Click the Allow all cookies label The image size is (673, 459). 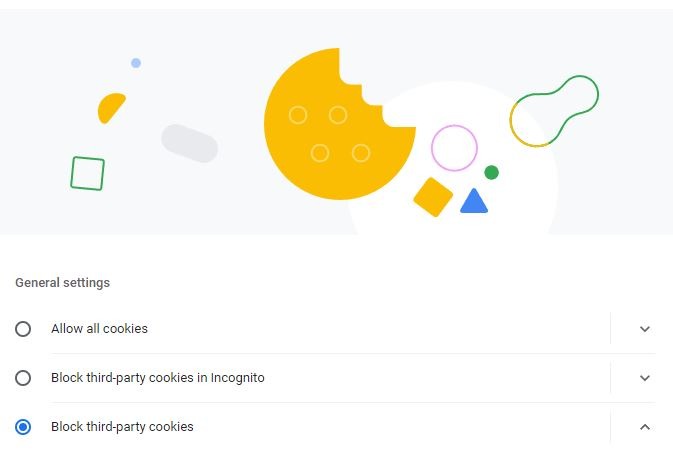(x=99, y=329)
